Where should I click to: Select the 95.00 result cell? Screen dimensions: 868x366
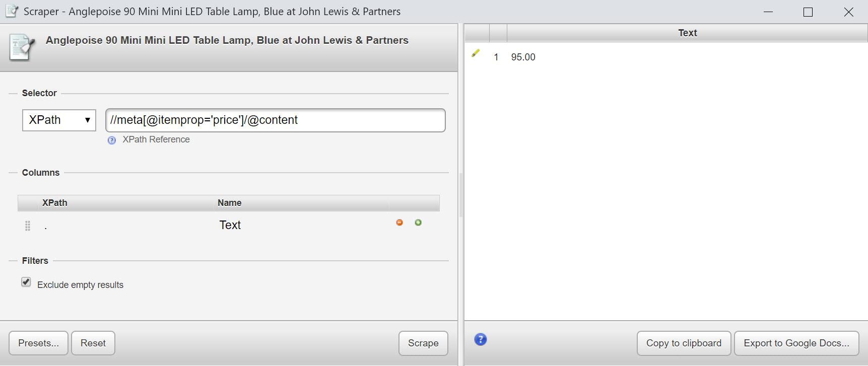click(523, 57)
